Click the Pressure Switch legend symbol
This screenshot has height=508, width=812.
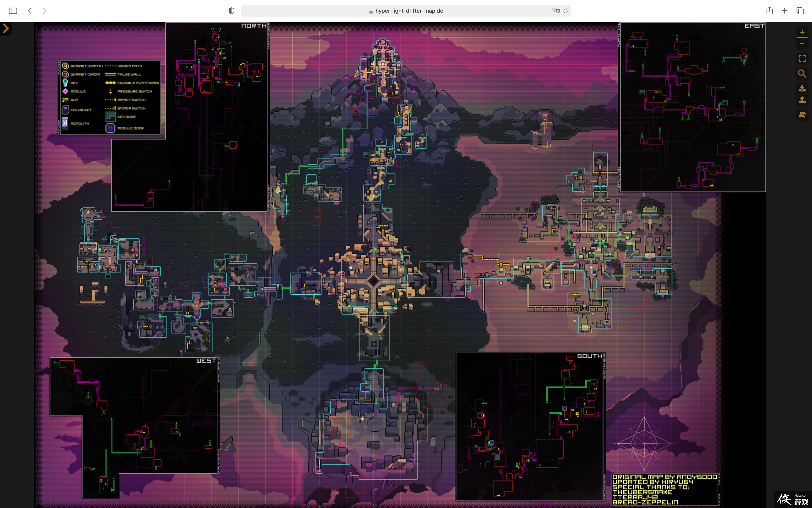pyautogui.click(x=110, y=91)
